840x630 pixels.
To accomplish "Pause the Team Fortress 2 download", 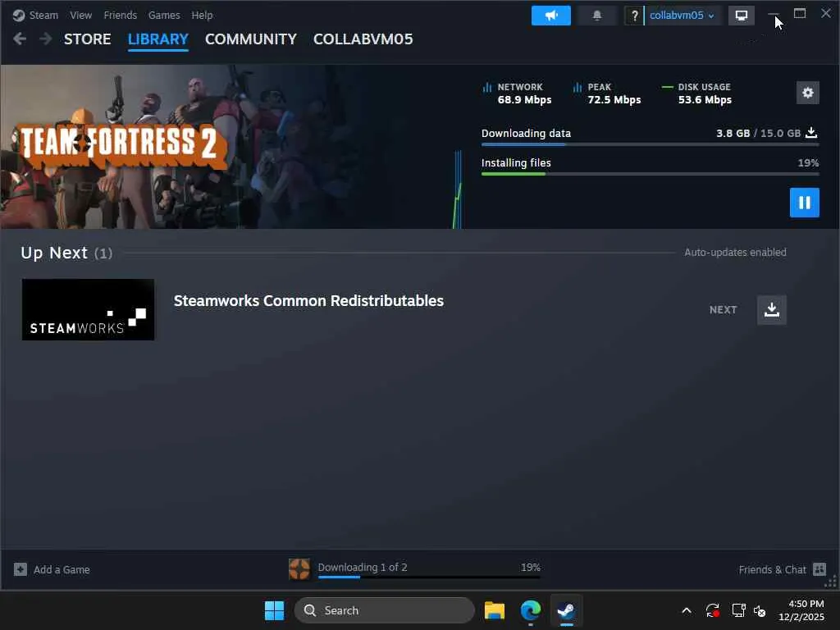I will coord(805,203).
